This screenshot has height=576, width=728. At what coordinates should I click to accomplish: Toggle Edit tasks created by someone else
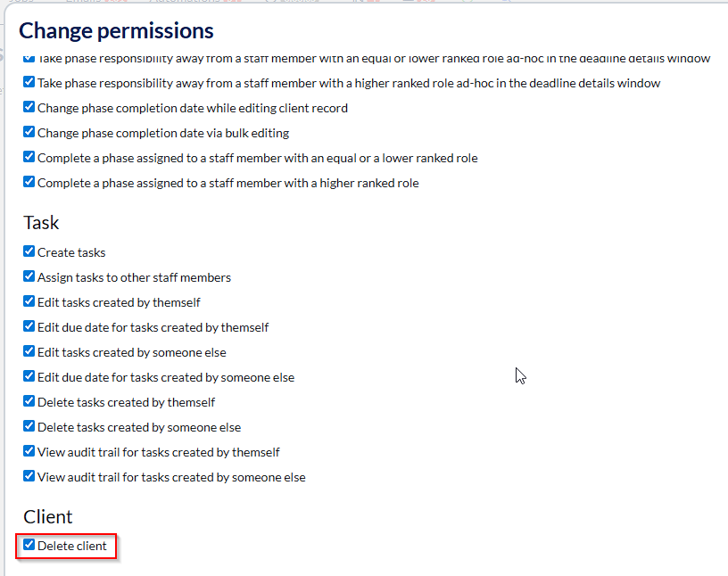[x=29, y=351]
